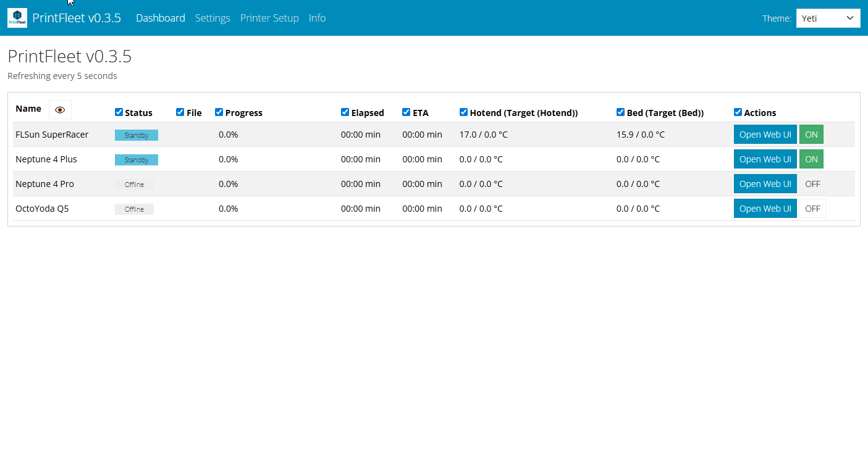Click the PrintFleet logo icon
Image resolution: width=868 pixels, height=453 pixels.
(x=17, y=18)
